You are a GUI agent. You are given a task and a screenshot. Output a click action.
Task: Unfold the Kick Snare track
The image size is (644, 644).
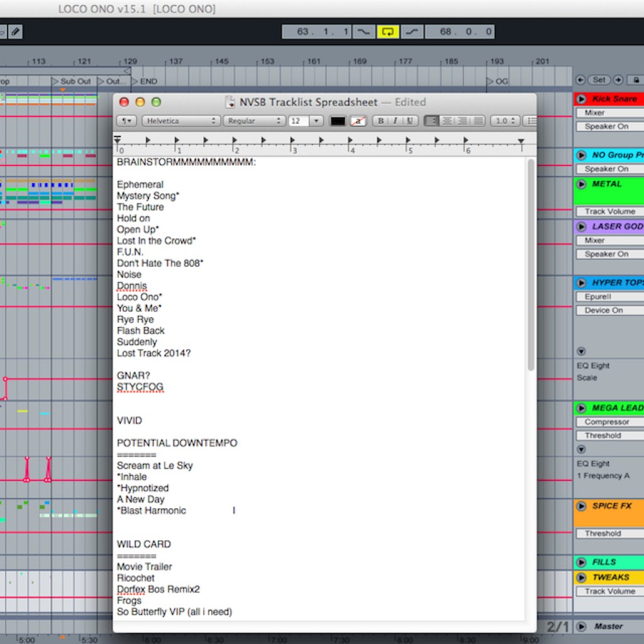[x=581, y=99]
